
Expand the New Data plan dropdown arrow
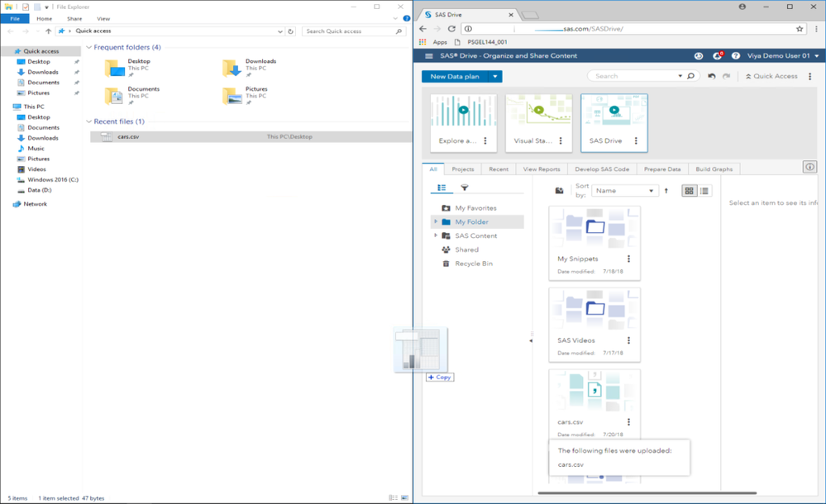tap(494, 76)
